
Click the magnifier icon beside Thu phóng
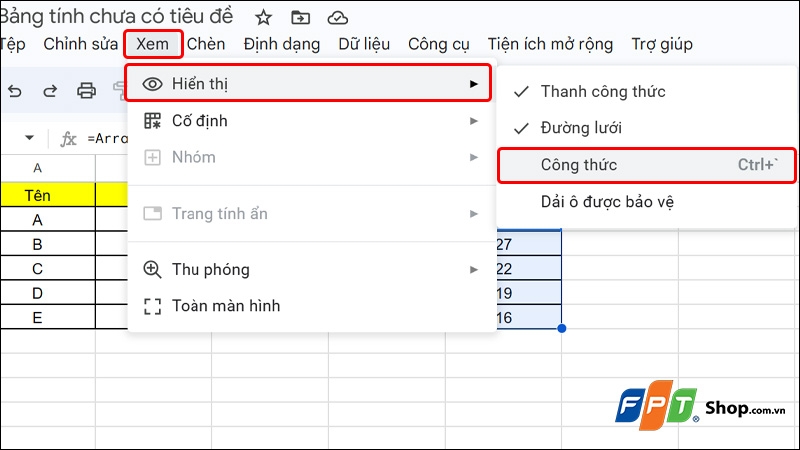pyautogui.click(x=152, y=269)
